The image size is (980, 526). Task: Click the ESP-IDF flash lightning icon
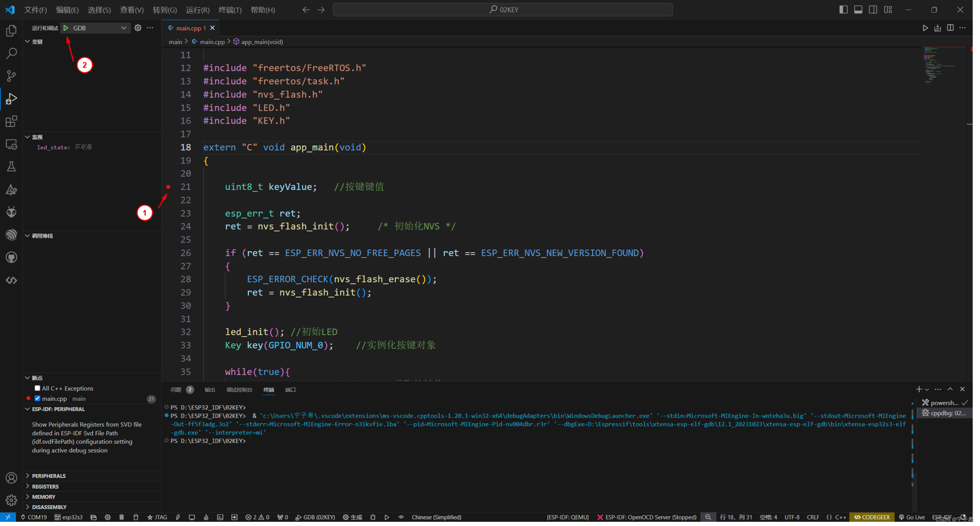click(x=178, y=518)
